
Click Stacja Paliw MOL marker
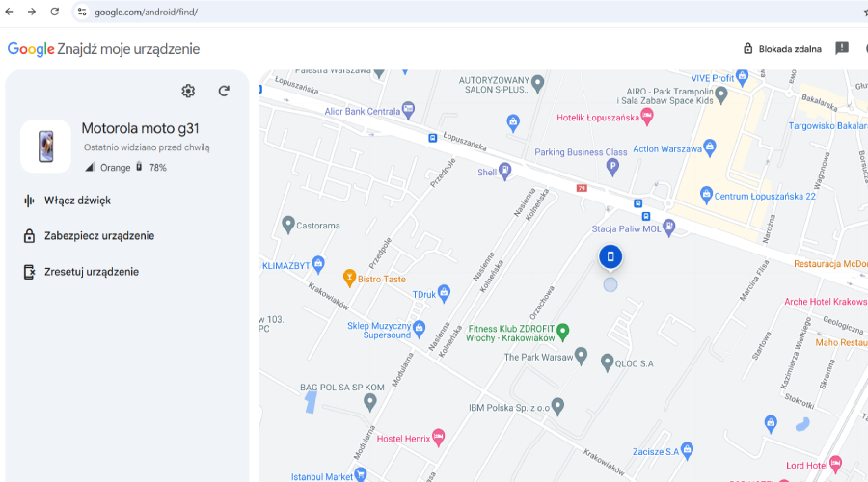pyautogui.click(x=669, y=227)
